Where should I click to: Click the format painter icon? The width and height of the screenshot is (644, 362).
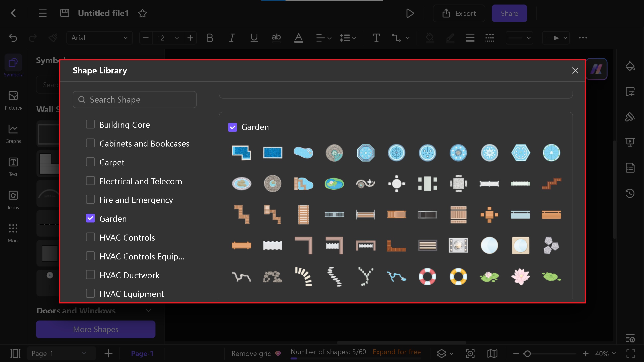coord(53,38)
